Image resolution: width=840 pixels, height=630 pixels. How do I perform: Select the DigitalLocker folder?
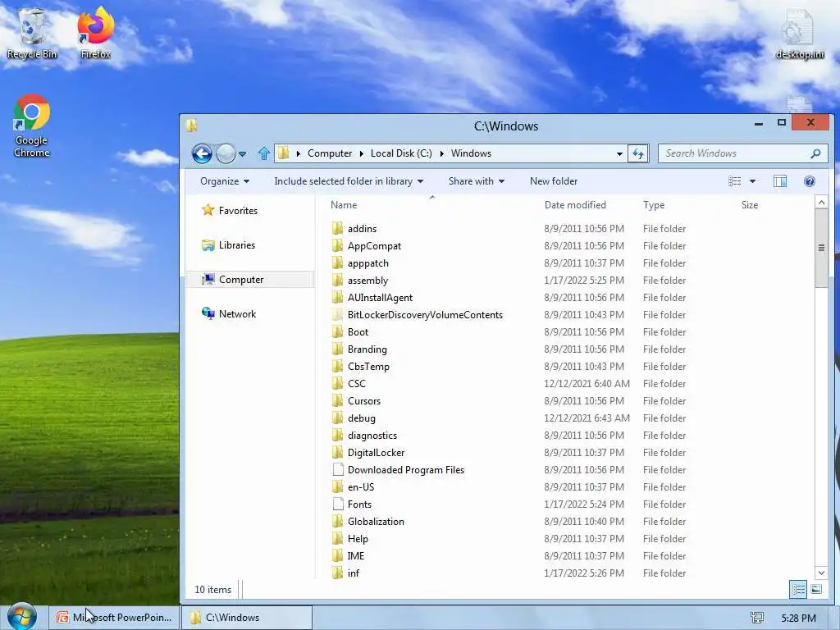376,453
